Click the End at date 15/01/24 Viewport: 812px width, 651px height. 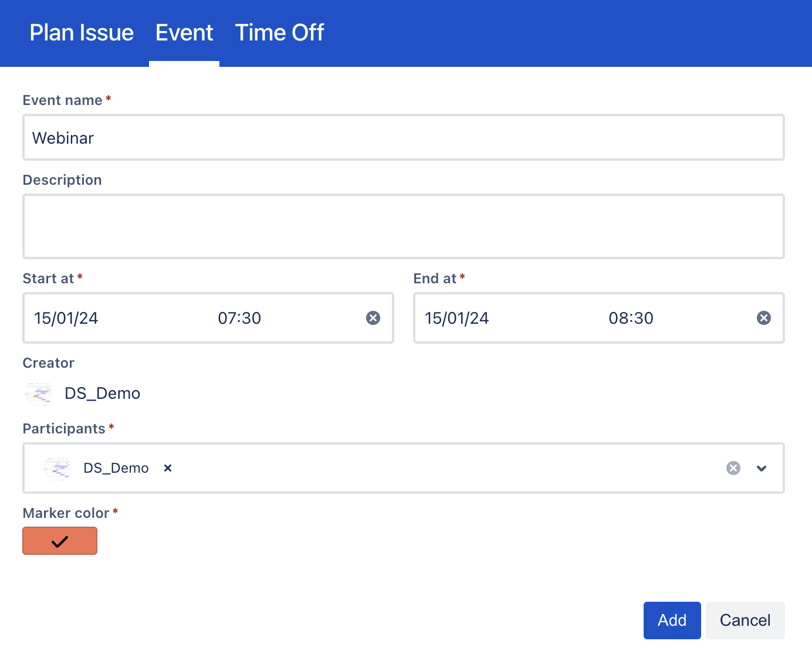[457, 318]
